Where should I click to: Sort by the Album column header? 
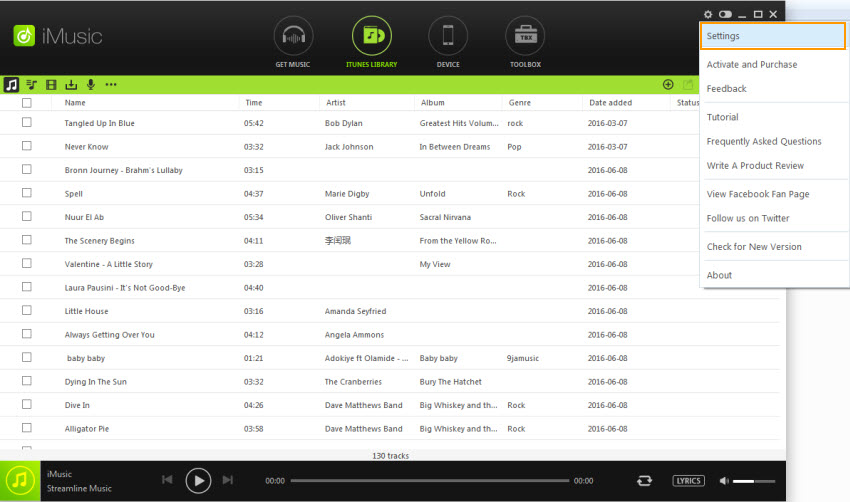433,102
